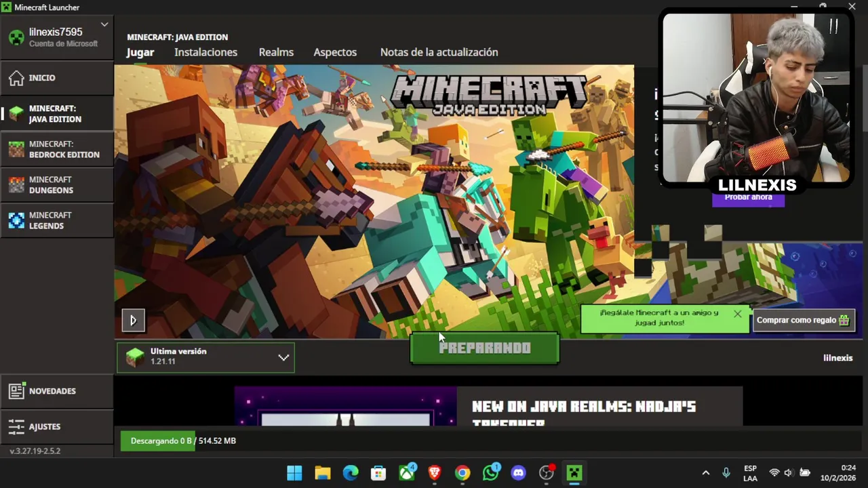Open the Nadja's Takeover news thumbnail
868x488 pixels.
[x=345, y=406]
